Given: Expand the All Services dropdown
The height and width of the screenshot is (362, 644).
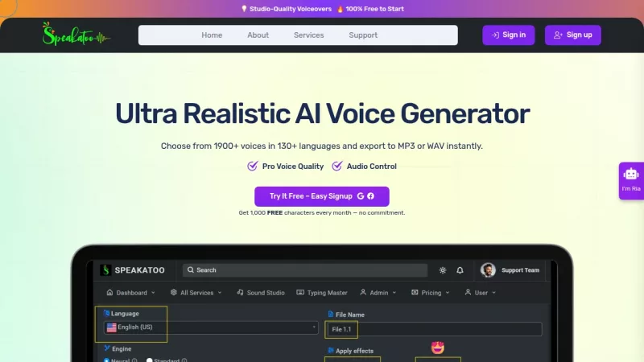Looking at the screenshot, I should pos(196,293).
